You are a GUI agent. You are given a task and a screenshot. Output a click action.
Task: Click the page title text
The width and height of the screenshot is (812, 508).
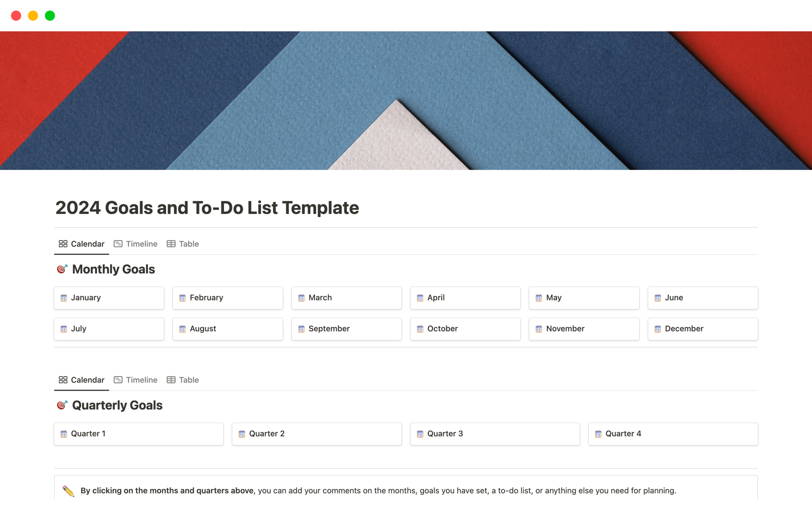tap(207, 208)
